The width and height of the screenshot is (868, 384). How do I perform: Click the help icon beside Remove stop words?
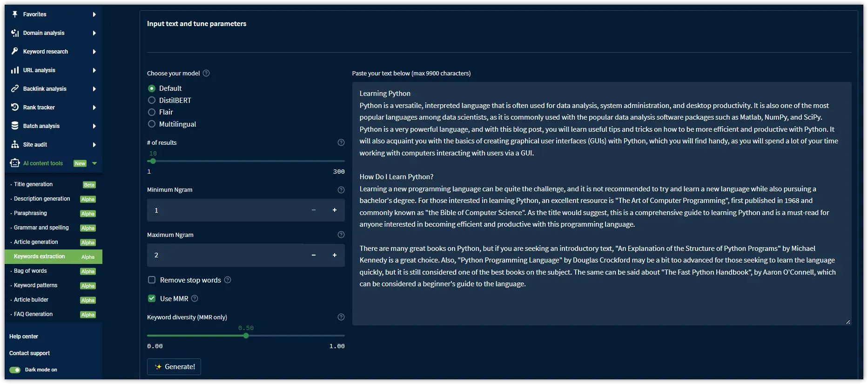pos(228,280)
